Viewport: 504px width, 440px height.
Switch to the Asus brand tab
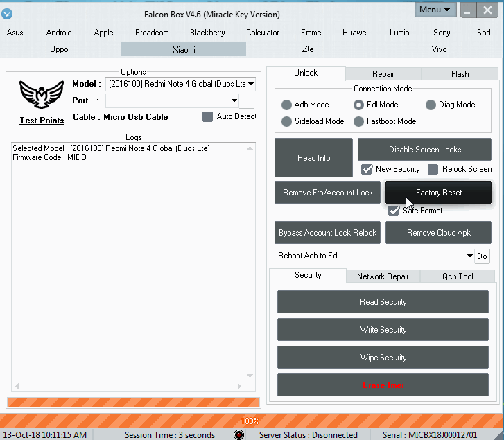coord(15,33)
